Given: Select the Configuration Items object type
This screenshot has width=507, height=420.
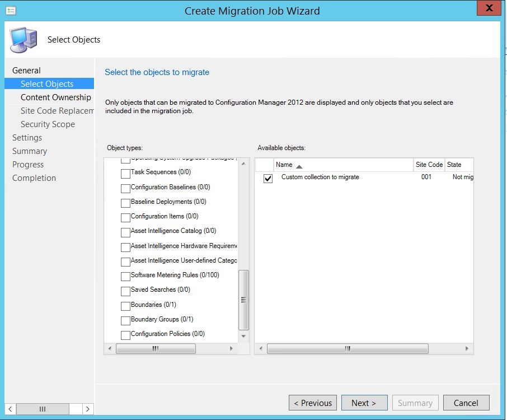Looking at the screenshot, I should click(126, 217).
